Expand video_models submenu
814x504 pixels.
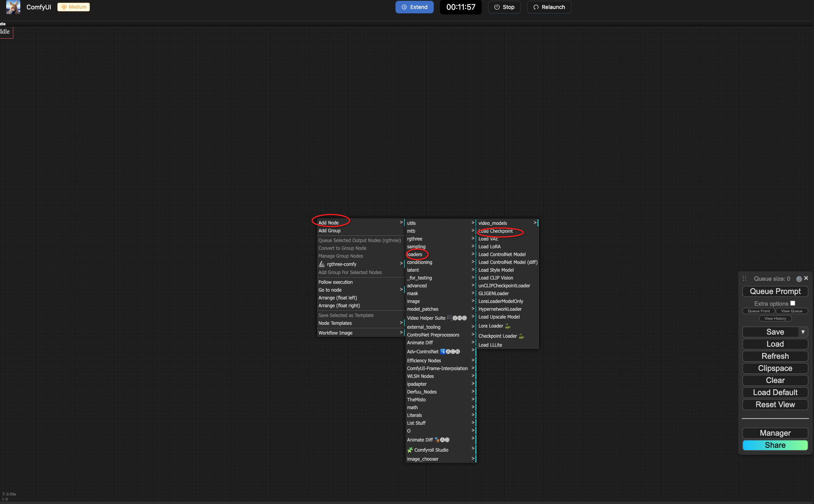493,223
